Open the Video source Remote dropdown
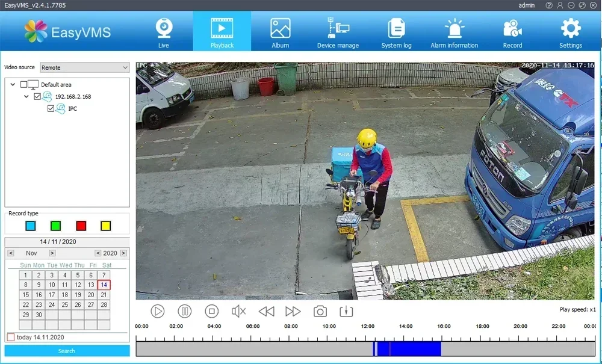602x364 pixels. [85, 67]
